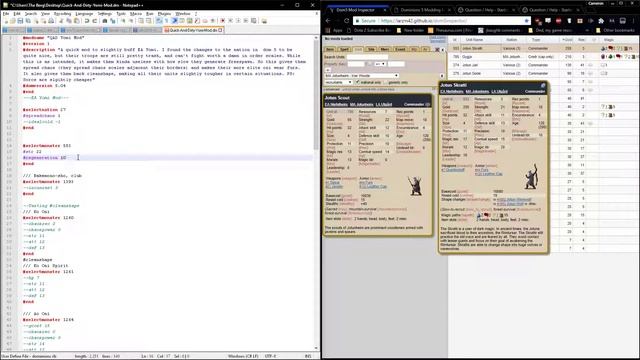640x360 pixels.
Task: Sort the unit table by Unit Name column
Action: click(474, 40)
